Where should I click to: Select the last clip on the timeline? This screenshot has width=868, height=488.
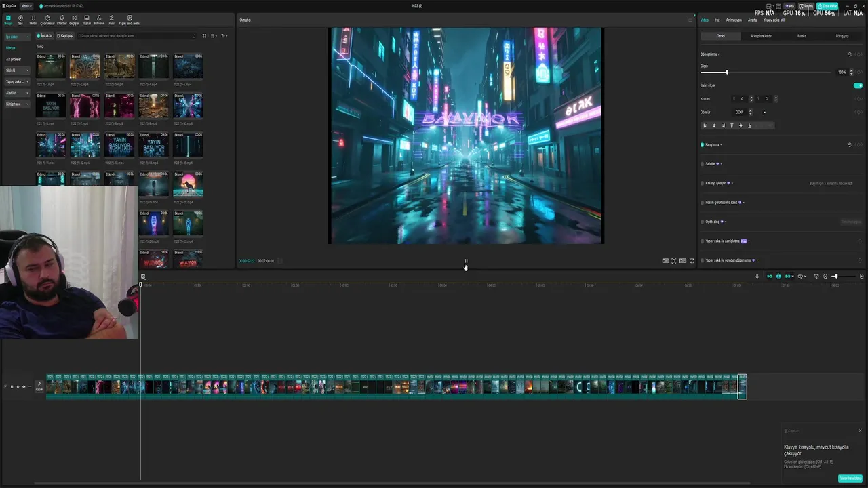click(x=743, y=386)
